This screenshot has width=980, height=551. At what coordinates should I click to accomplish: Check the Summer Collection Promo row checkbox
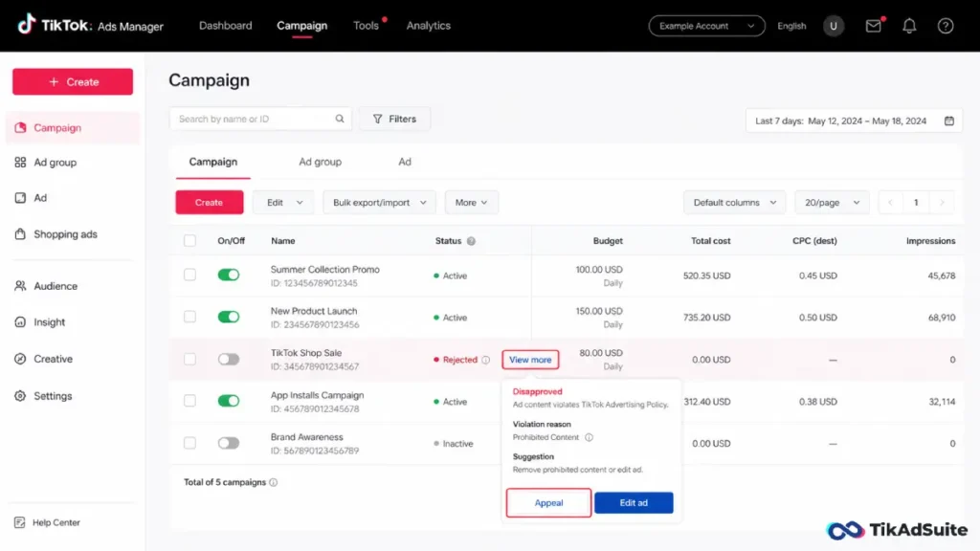tap(190, 275)
